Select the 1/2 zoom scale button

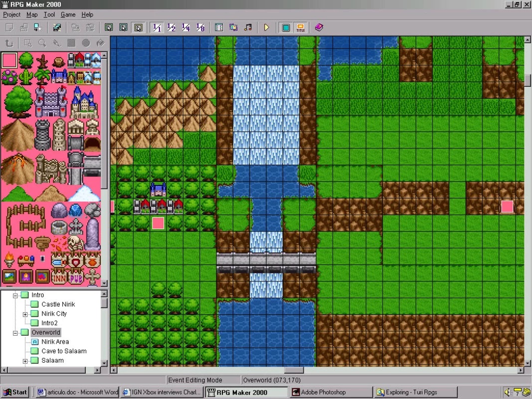(x=172, y=27)
